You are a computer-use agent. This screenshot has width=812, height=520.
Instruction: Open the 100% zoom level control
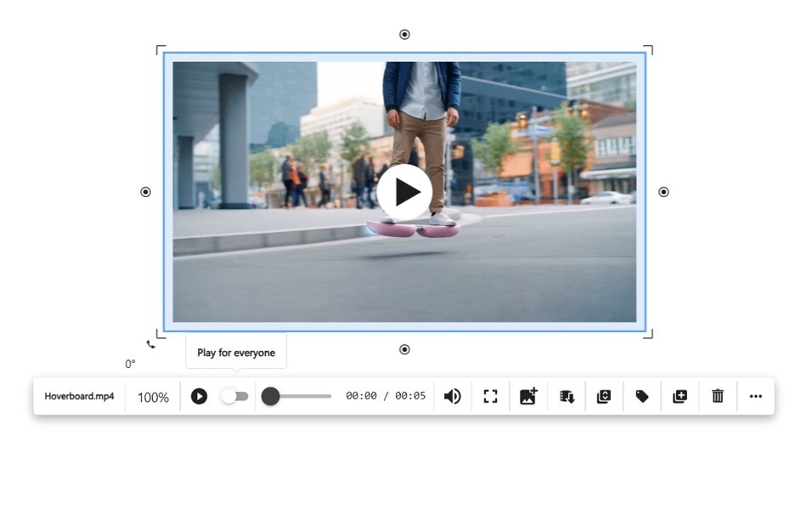pyautogui.click(x=152, y=396)
